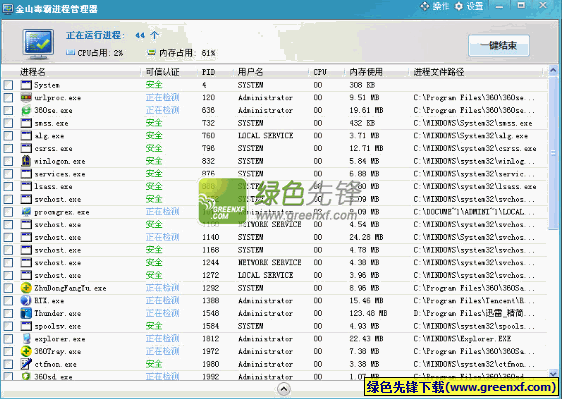Viewport: 562px width, 399px height.
Task: Click LOCAL SERVICE user for alg.exe
Action: [266, 136]
